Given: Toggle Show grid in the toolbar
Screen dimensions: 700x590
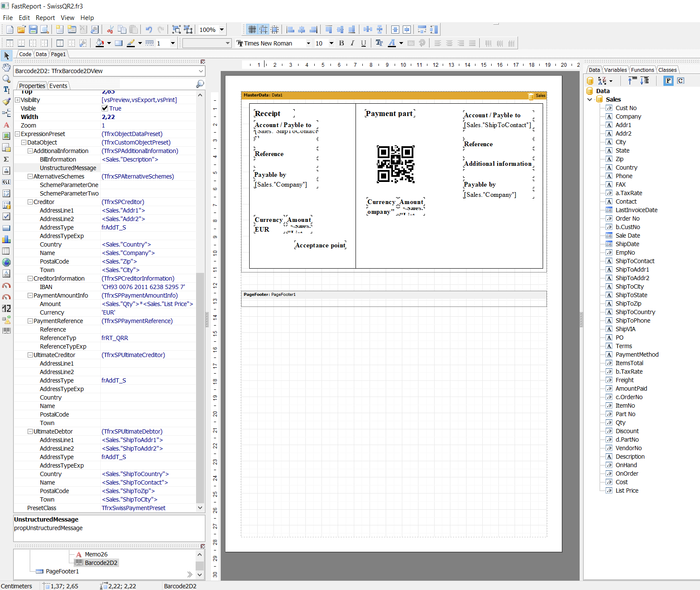Looking at the screenshot, I should pyautogui.click(x=252, y=29).
